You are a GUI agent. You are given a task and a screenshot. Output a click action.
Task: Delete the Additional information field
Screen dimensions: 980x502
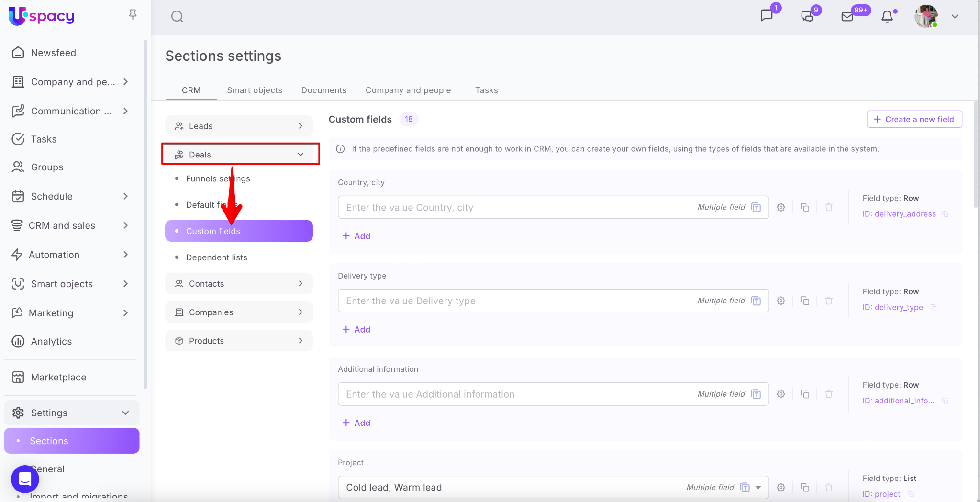pos(829,394)
